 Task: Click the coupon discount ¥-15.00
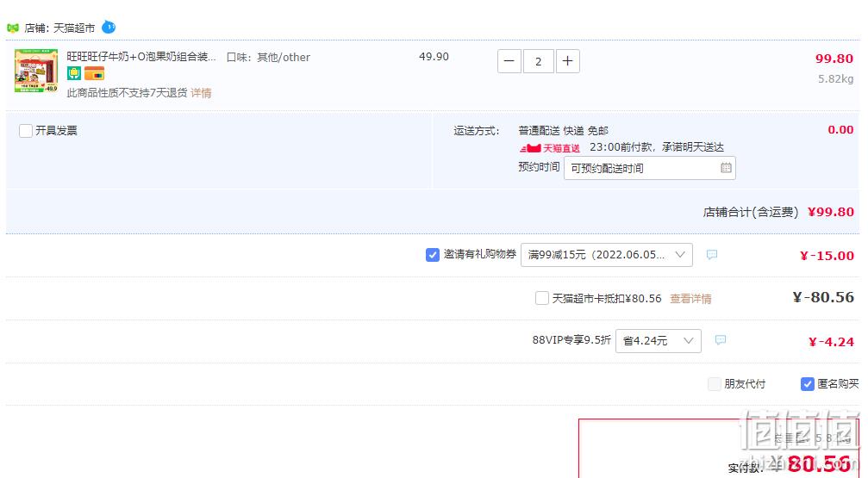827,256
